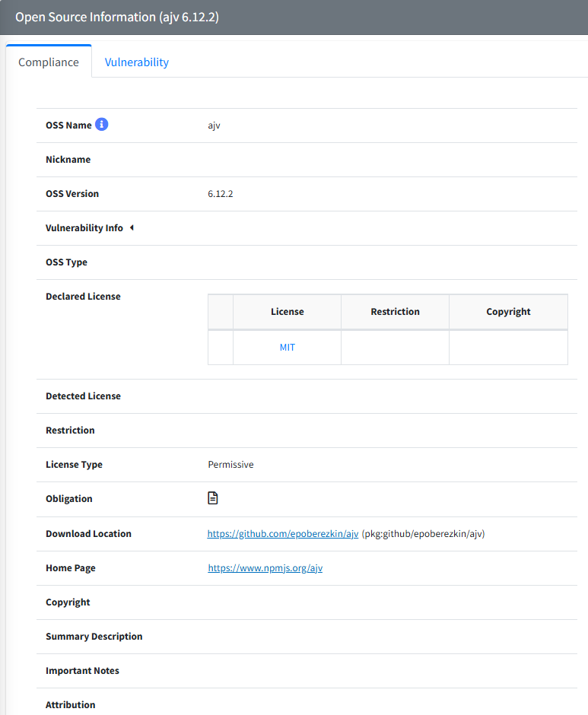Click the Copyright row label
Image resolution: width=588 pixels, height=715 pixels.
[x=68, y=602]
